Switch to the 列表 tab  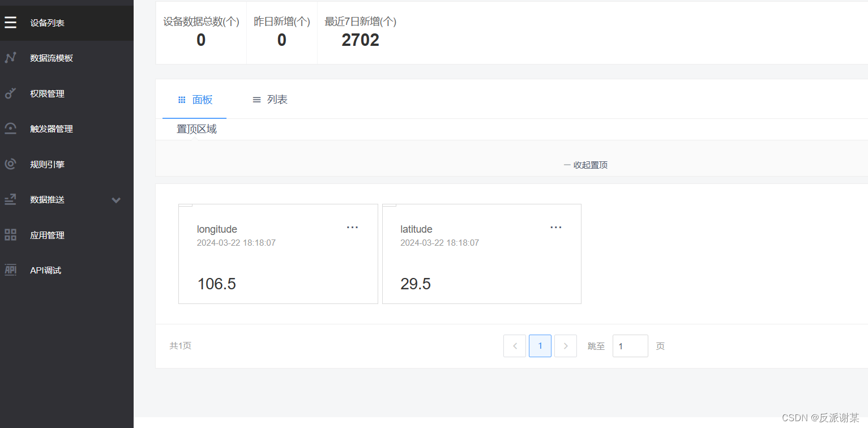point(270,99)
